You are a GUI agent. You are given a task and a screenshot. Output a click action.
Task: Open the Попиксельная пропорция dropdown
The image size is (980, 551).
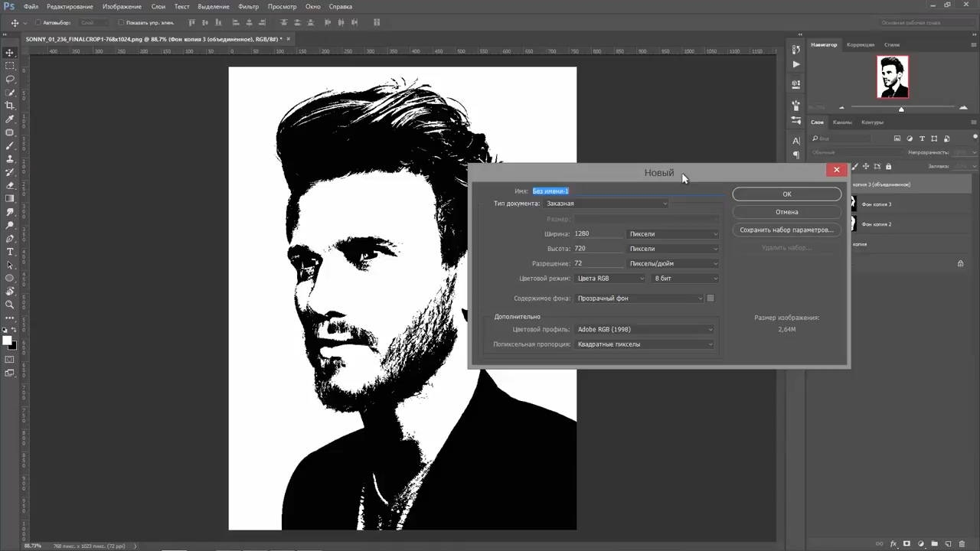tap(645, 344)
